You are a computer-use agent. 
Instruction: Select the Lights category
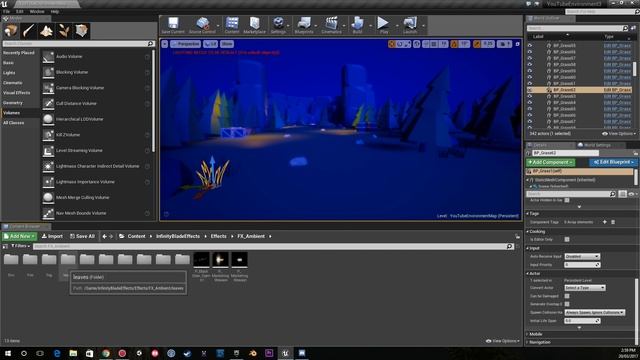(x=9, y=73)
